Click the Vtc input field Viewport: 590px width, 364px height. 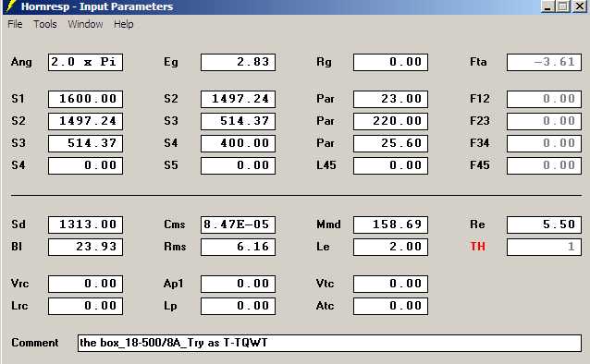(x=390, y=284)
